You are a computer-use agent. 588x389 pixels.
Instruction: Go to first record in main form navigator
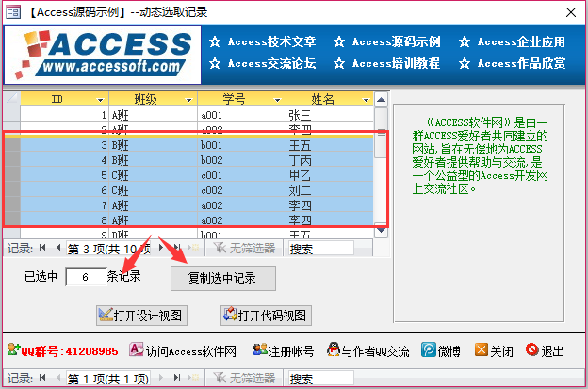pos(42,378)
